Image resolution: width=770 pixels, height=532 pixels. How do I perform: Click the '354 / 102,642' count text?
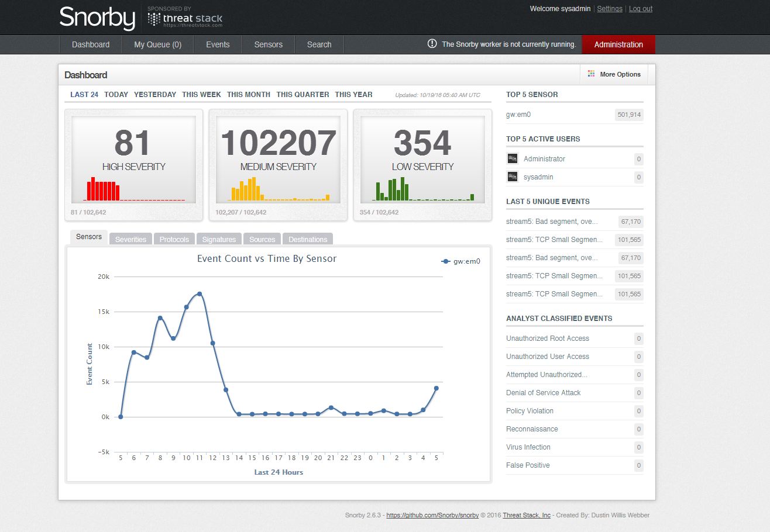coord(379,212)
